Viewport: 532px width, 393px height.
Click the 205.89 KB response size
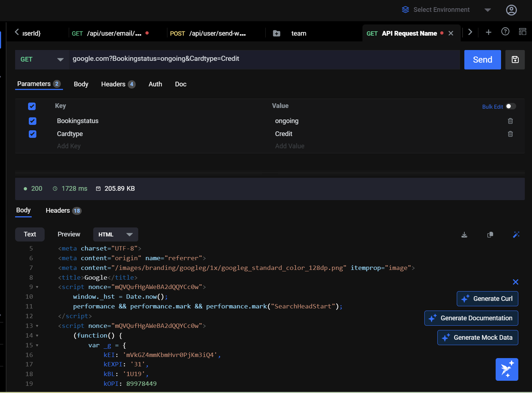click(x=120, y=189)
